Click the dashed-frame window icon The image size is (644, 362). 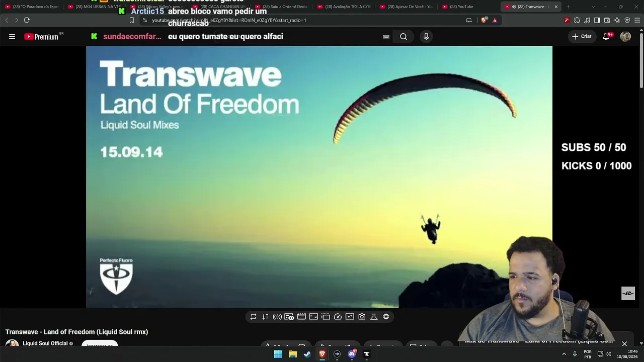[326, 317]
